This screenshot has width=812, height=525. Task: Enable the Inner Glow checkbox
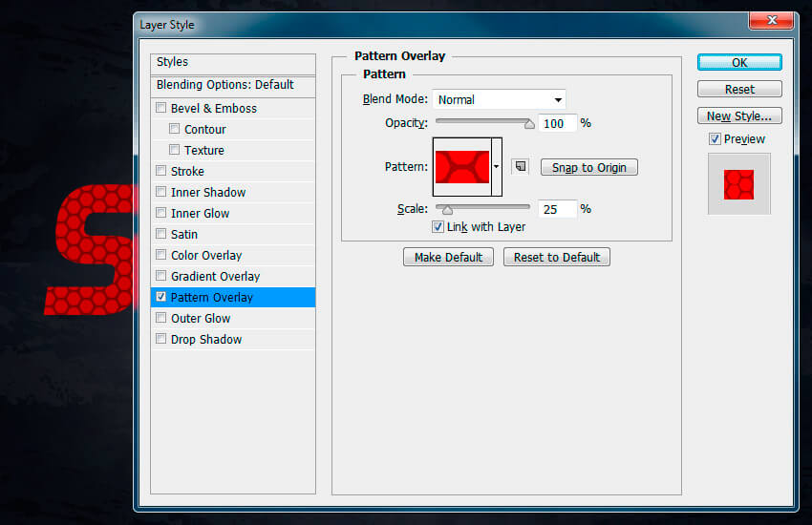pos(161,213)
